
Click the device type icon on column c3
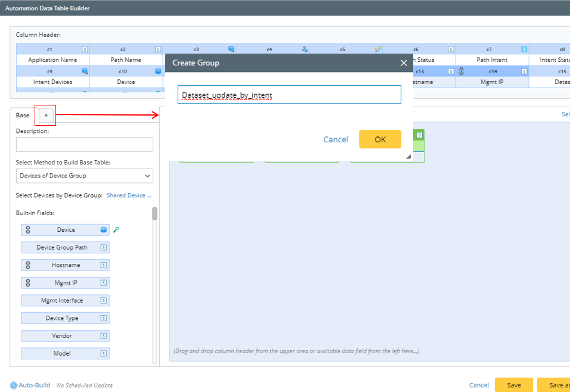(231, 49)
